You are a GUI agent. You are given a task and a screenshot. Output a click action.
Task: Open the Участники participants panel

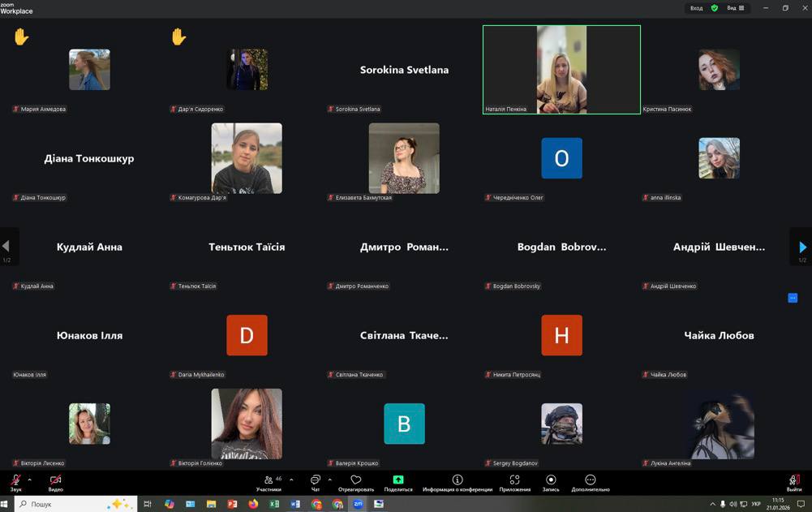[x=269, y=480]
